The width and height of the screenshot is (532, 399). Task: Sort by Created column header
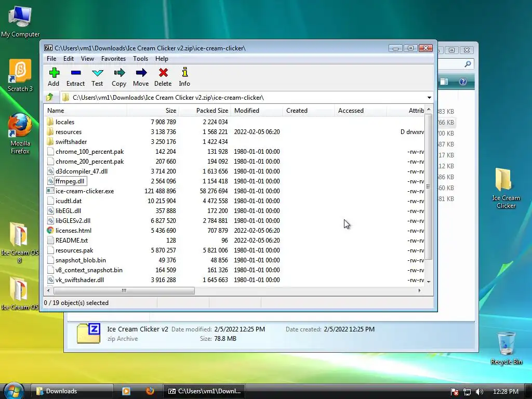(x=309, y=111)
